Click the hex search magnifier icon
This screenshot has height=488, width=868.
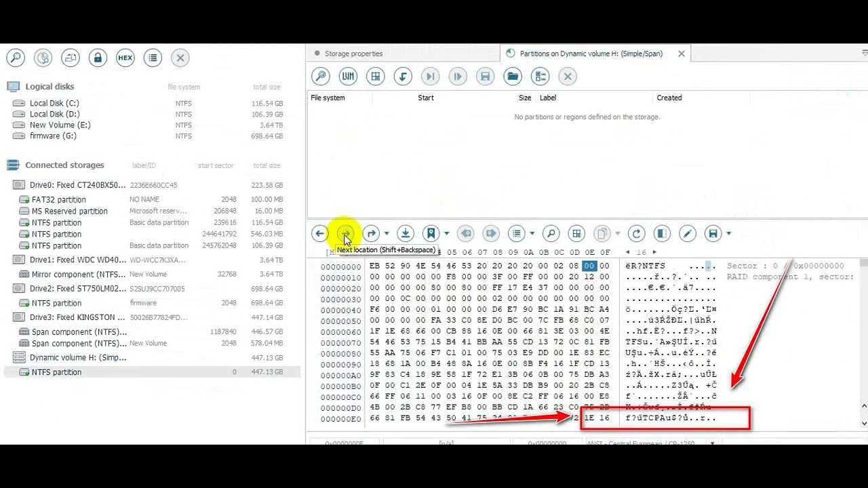pyautogui.click(x=551, y=234)
